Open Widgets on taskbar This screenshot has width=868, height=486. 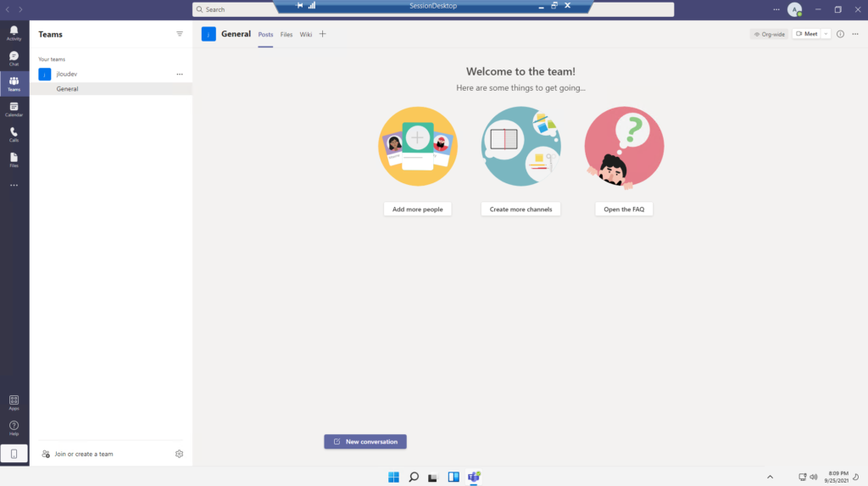[453, 477]
